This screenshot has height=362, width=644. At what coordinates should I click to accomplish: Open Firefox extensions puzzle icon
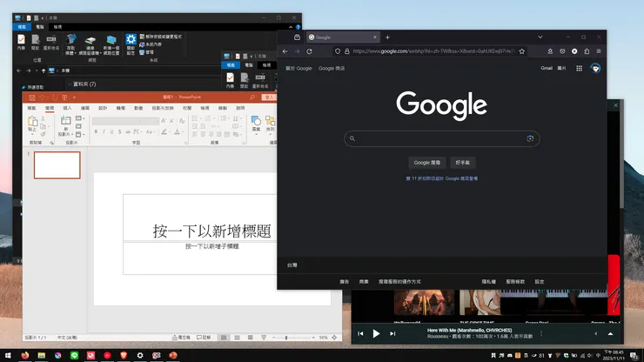(x=587, y=51)
